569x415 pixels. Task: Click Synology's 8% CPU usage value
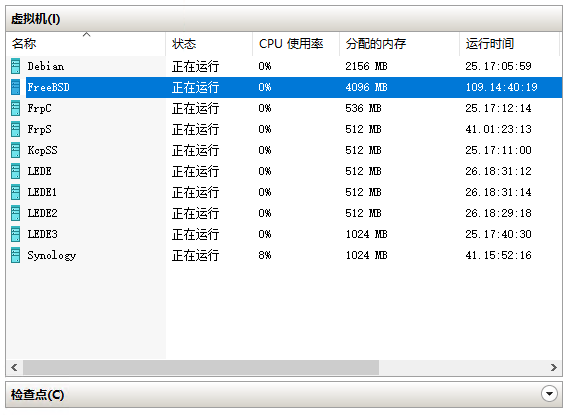tap(265, 255)
